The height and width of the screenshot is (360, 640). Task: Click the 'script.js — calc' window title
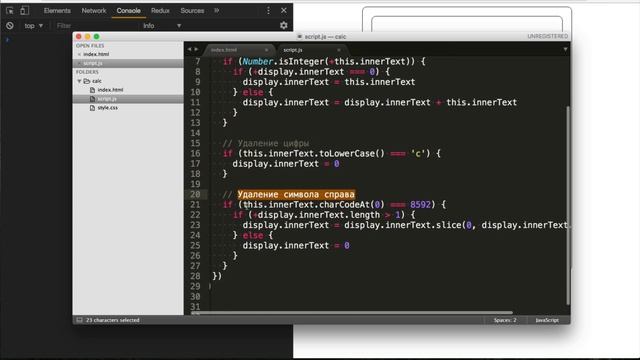point(325,37)
